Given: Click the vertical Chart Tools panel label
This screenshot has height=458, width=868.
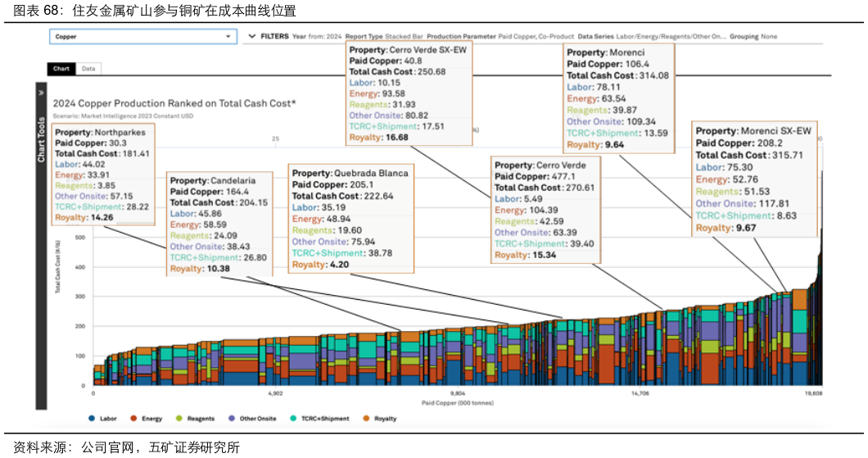Looking at the screenshot, I should (x=41, y=139).
